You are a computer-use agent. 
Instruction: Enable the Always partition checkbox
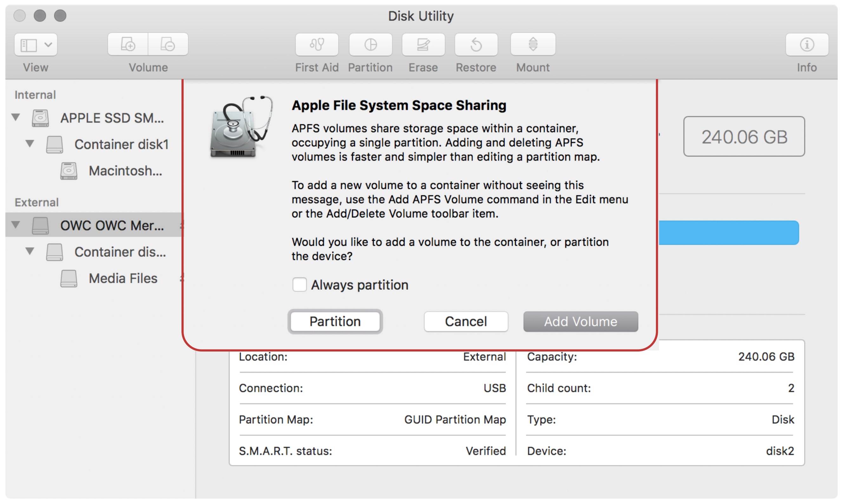tap(299, 285)
